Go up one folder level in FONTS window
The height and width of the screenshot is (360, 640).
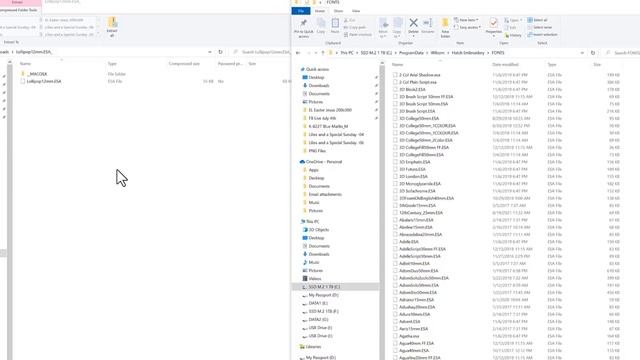323,53
